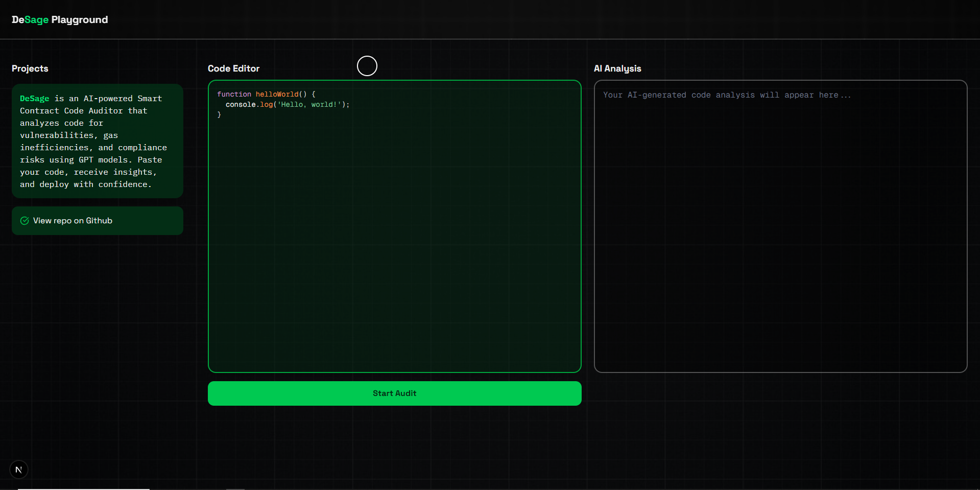Open the Next.js dev tools N icon

coord(19,470)
